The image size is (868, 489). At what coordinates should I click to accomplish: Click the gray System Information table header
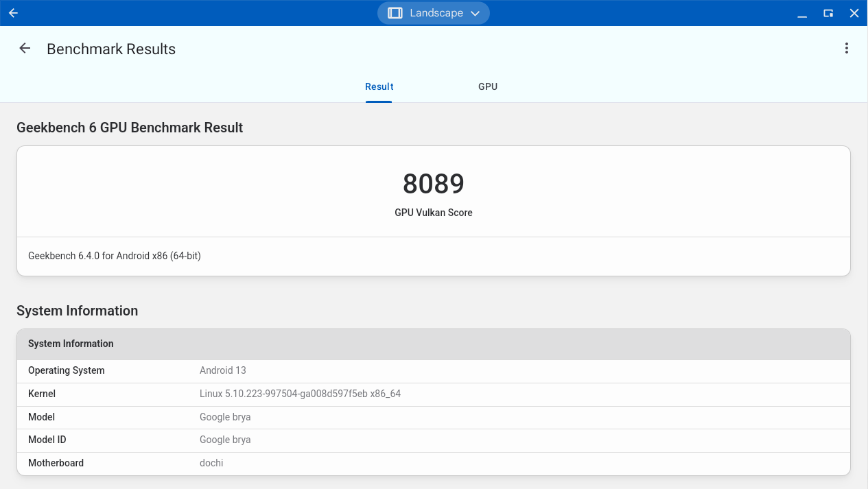point(434,344)
